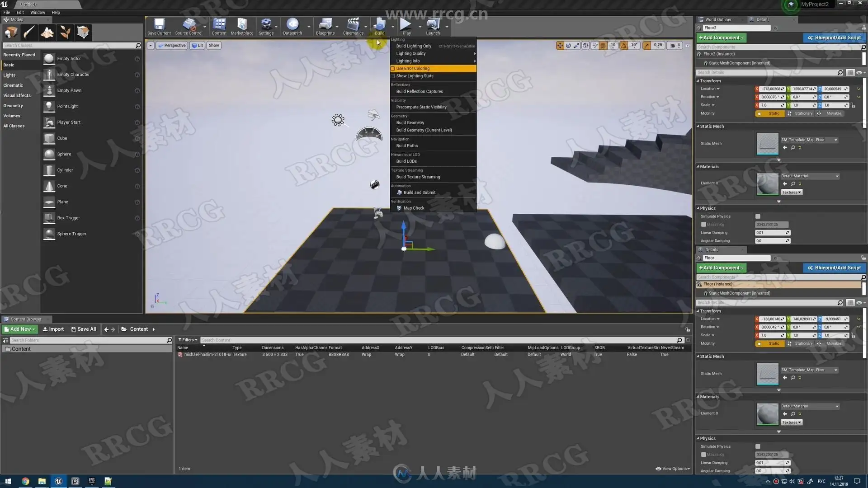Image resolution: width=868 pixels, height=488 pixels.
Task: Open the Perspective viewport dropdown
Action: (172, 45)
